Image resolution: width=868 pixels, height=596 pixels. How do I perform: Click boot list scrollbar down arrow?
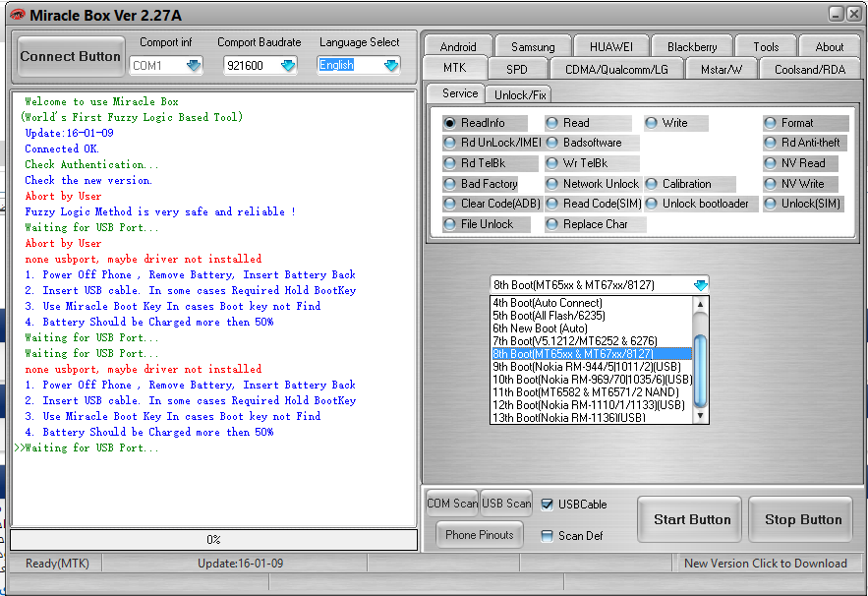point(700,416)
